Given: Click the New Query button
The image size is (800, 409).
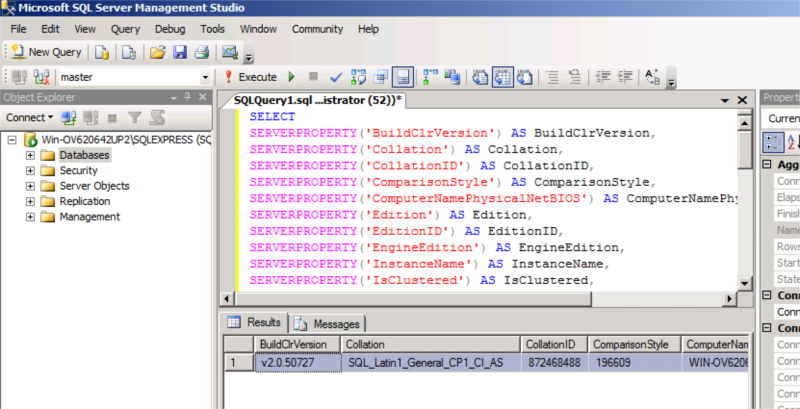Looking at the screenshot, I should click(x=46, y=52).
